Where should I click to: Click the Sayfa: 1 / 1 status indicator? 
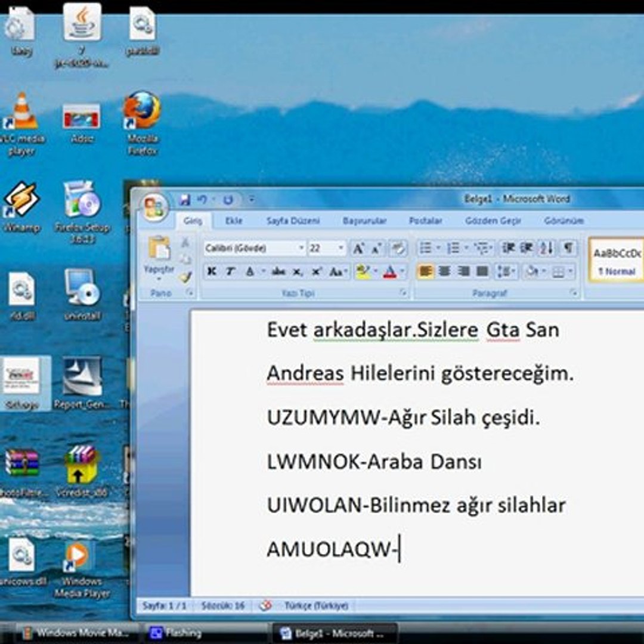click(x=164, y=605)
